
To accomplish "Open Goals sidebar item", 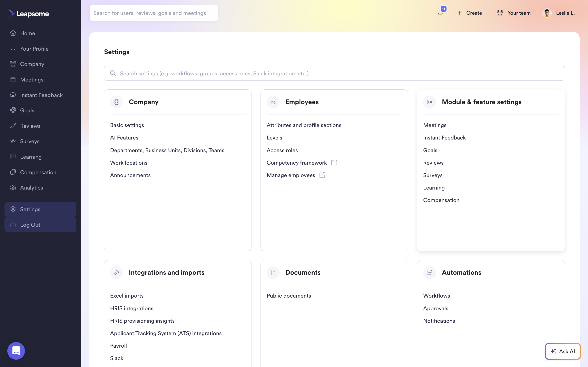I will [40, 110].
